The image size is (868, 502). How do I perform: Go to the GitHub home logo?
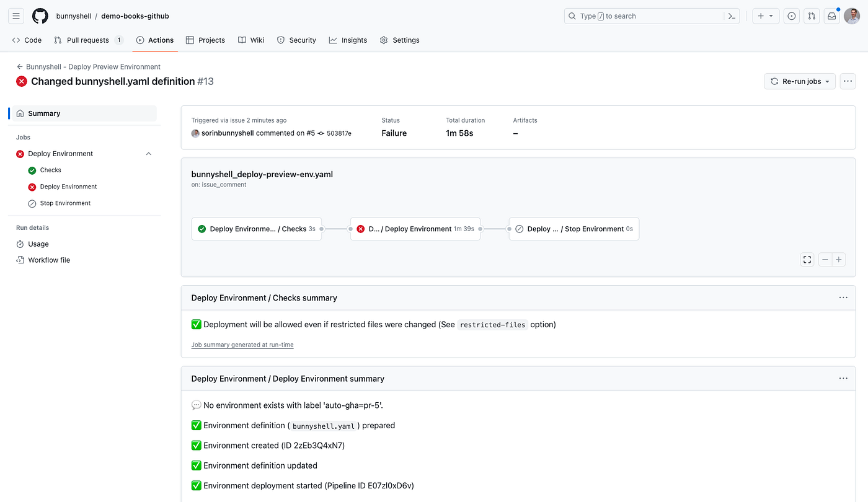[x=40, y=16]
